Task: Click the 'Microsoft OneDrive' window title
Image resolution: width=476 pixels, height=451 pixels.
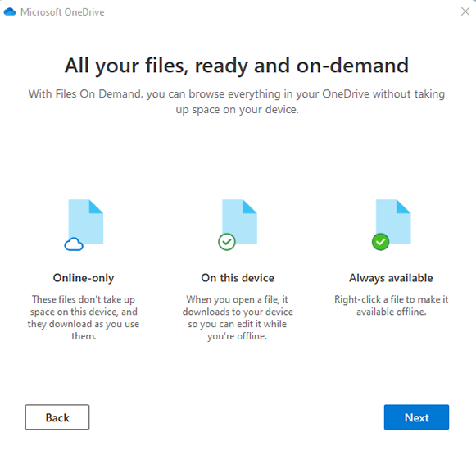Action: pos(62,12)
